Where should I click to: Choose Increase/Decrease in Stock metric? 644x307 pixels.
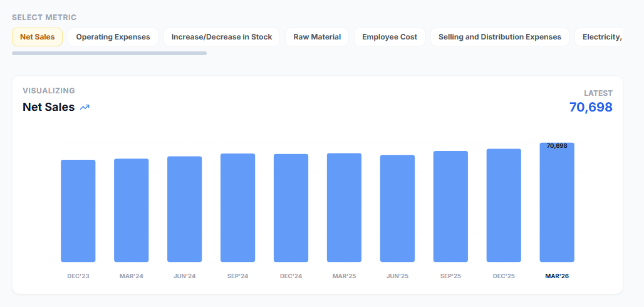[222, 37]
